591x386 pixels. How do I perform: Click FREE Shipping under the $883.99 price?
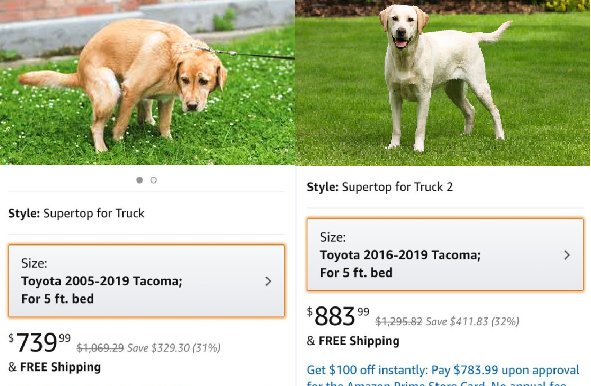coord(359,341)
